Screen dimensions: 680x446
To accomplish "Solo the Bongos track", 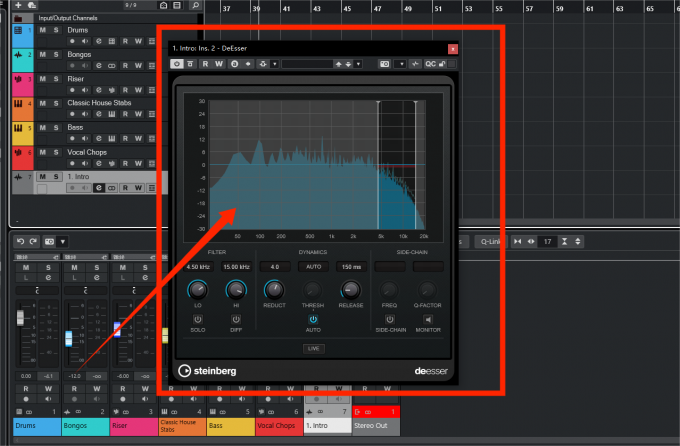I will [56, 54].
